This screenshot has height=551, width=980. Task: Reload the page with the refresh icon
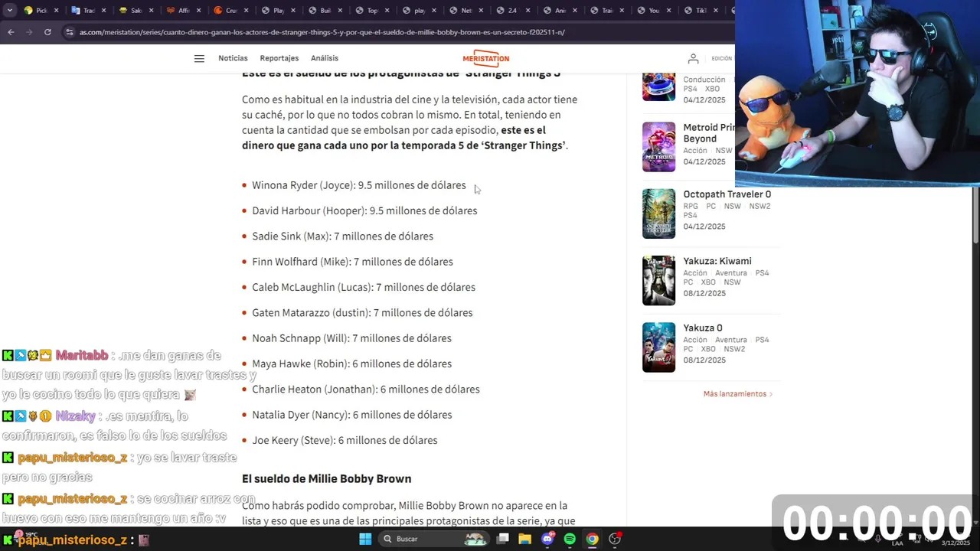47,32
